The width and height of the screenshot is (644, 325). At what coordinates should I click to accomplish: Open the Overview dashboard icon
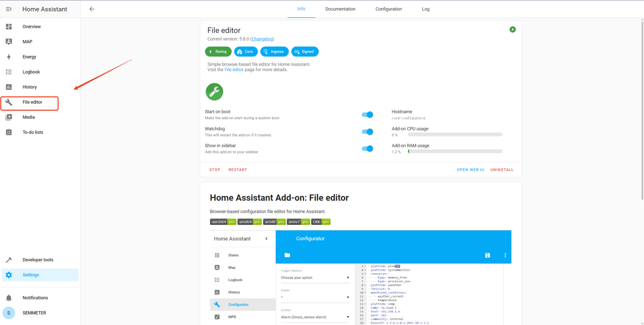(9, 26)
